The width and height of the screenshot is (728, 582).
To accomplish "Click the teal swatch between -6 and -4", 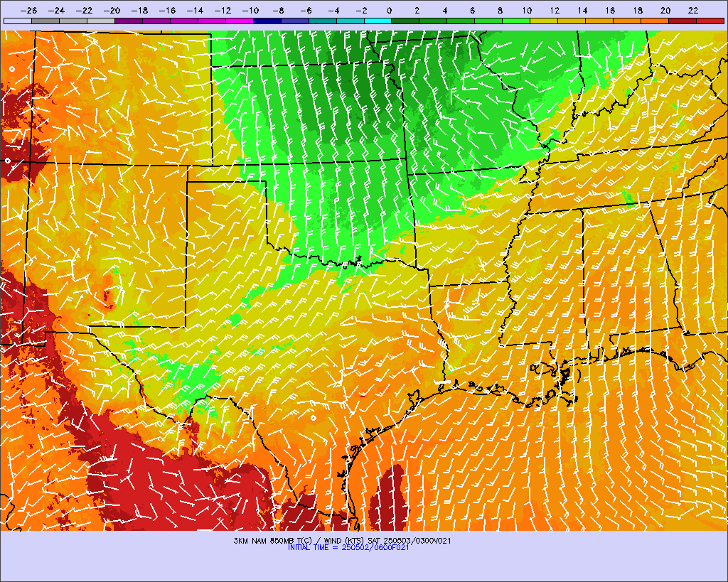I will click(x=323, y=21).
